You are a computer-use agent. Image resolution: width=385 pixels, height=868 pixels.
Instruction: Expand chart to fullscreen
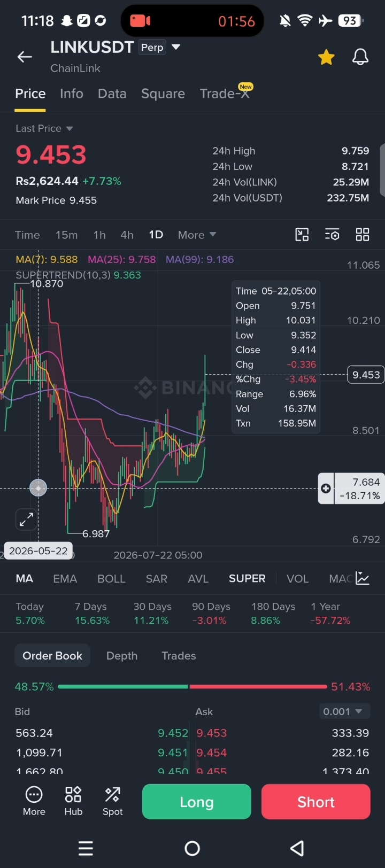(26, 519)
